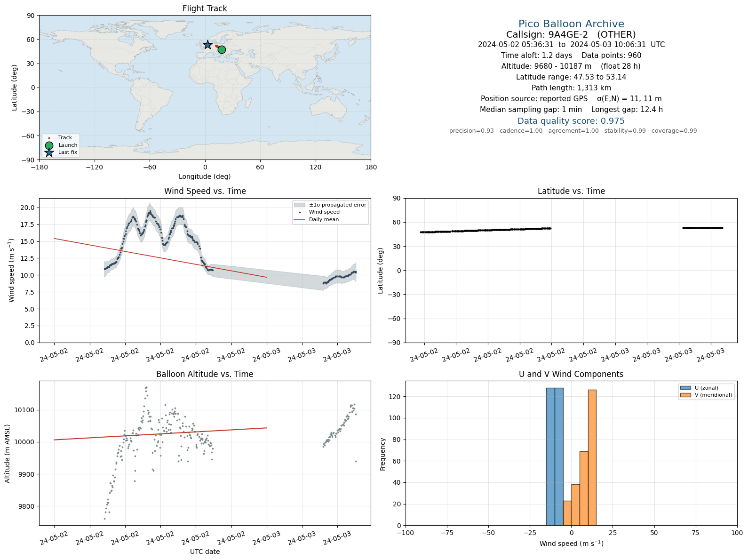Click the red Track dot in the map legend
The image size is (748, 560).
pos(49,138)
